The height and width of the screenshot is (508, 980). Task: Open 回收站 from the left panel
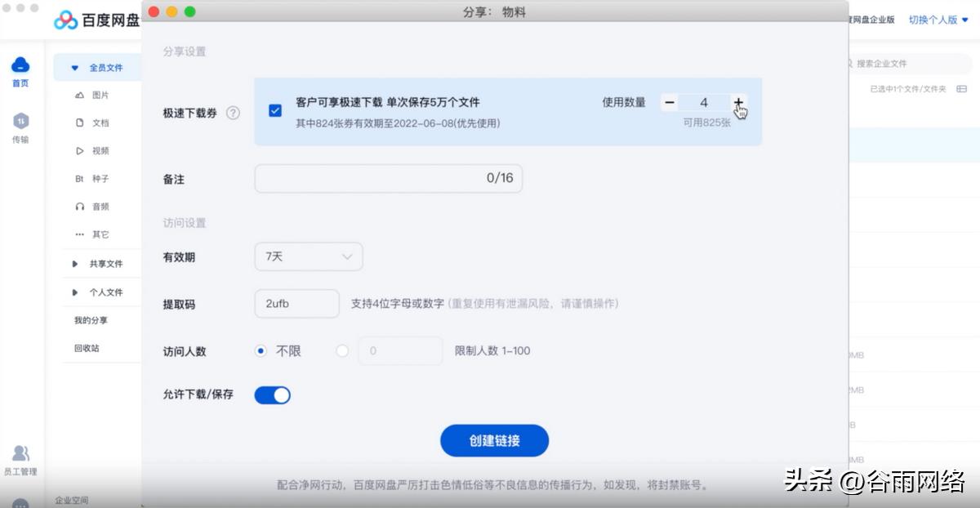click(88, 348)
